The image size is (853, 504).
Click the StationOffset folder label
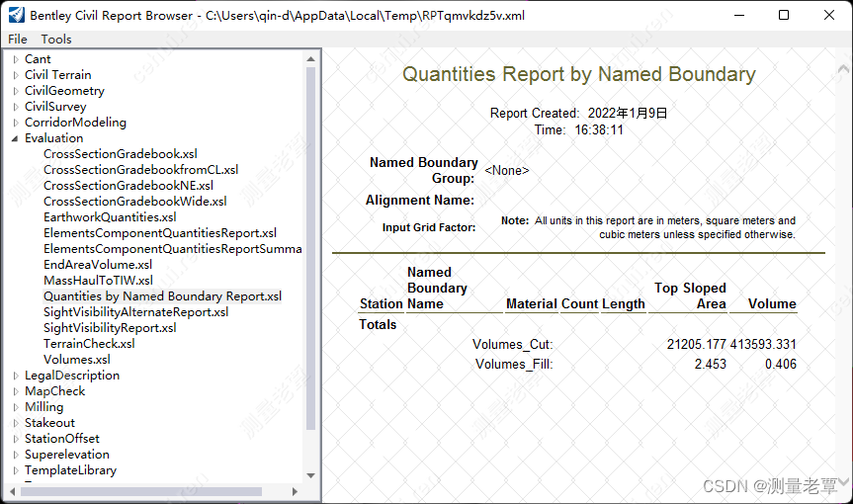tap(62, 438)
